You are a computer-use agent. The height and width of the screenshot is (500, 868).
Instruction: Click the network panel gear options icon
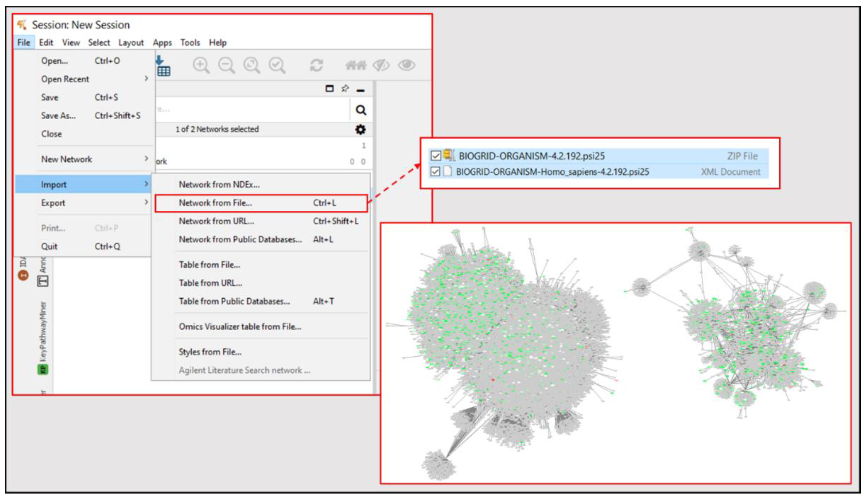pyautogui.click(x=360, y=129)
